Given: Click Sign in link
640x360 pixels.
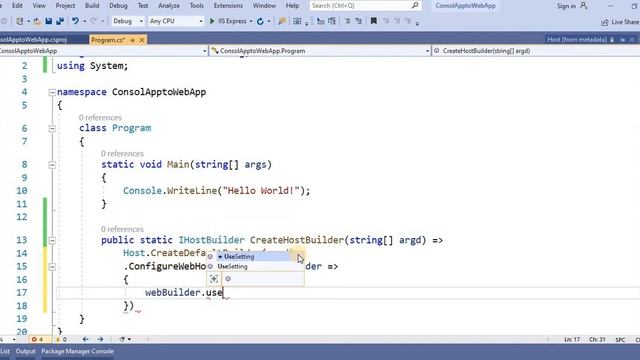Looking at the screenshot, I should click(566, 6).
